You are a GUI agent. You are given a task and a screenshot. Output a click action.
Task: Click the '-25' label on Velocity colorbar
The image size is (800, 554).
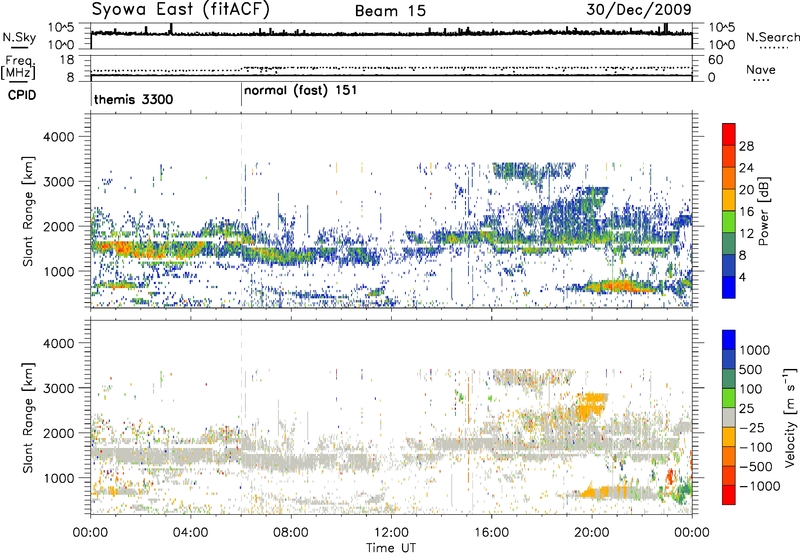753,428
